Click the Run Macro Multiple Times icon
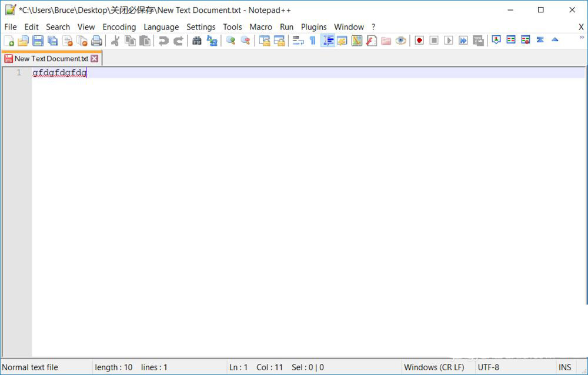Viewport: 588px width, 375px height. (463, 41)
